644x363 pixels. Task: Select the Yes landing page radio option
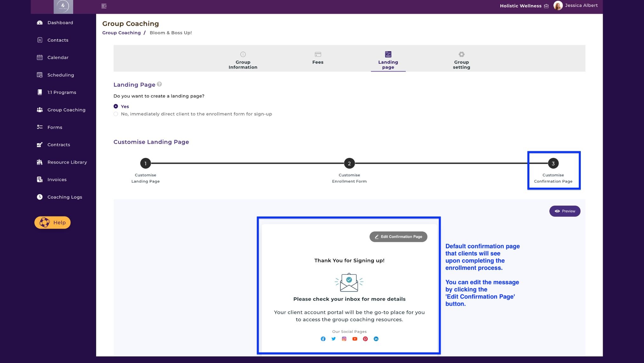[116, 106]
